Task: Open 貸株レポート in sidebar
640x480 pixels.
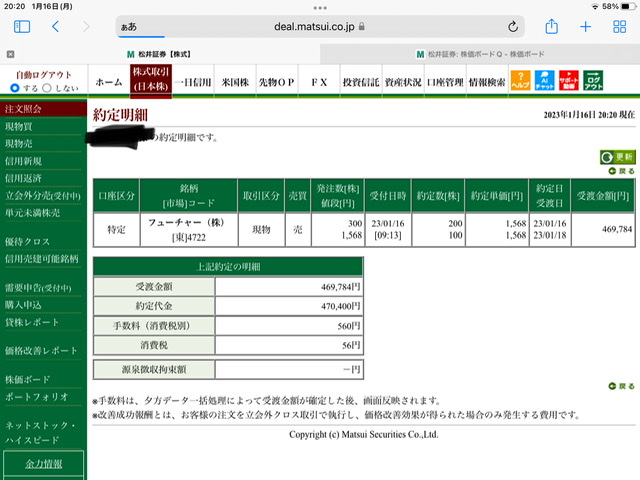Action: click(32, 322)
